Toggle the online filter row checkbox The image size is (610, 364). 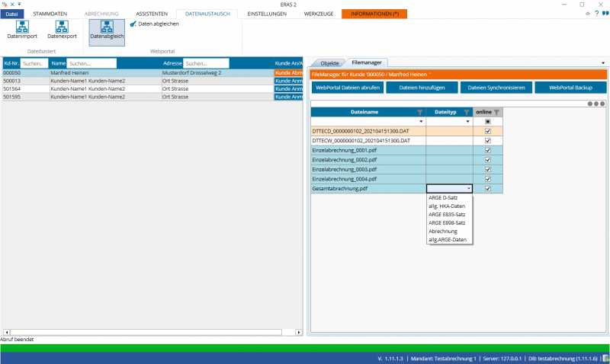pyautogui.click(x=488, y=122)
